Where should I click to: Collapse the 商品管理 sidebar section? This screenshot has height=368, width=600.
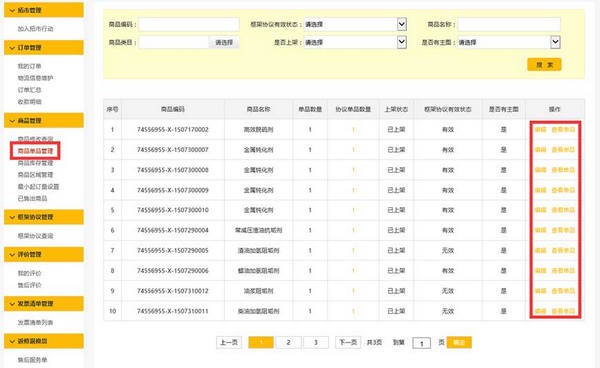point(44,120)
